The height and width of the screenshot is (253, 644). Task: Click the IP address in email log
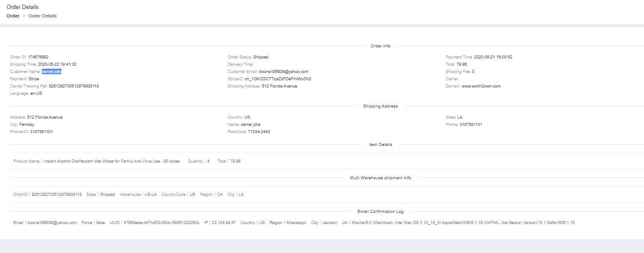[x=225, y=223]
